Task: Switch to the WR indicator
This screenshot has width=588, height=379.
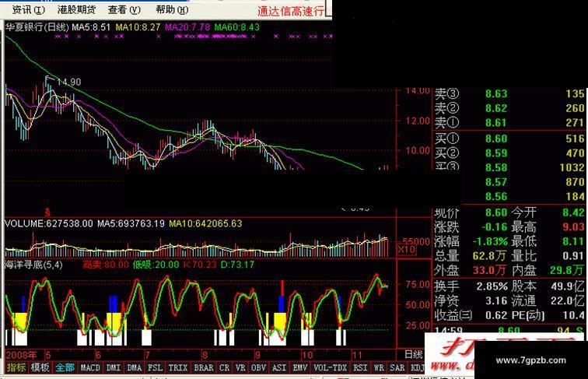Action: [x=379, y=368]
